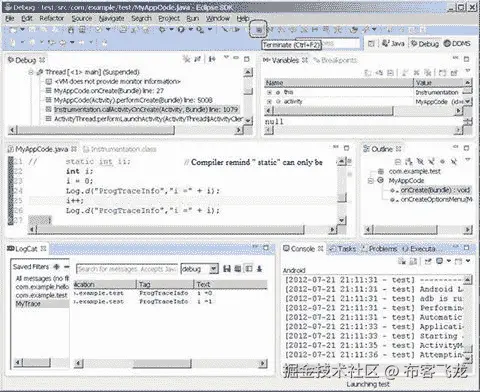Clear the LogCat log
Viewport: 480px width, 392px height.
tap(238, 269)
